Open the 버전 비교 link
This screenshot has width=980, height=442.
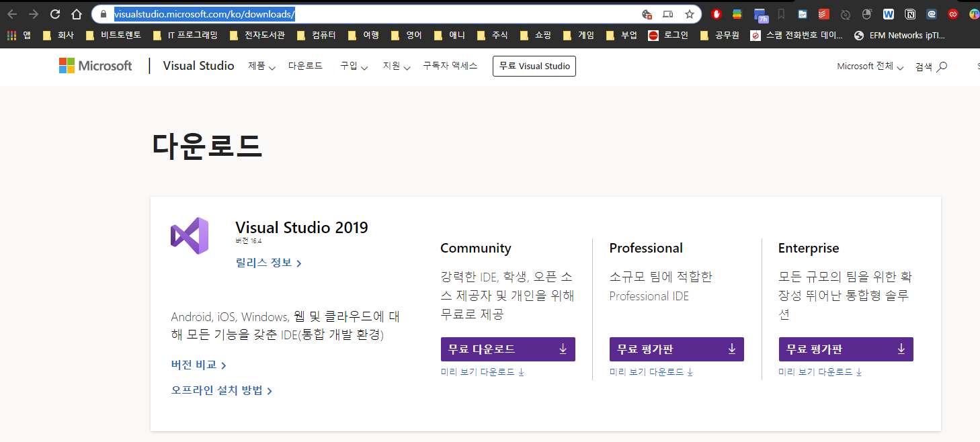(198, 365)
